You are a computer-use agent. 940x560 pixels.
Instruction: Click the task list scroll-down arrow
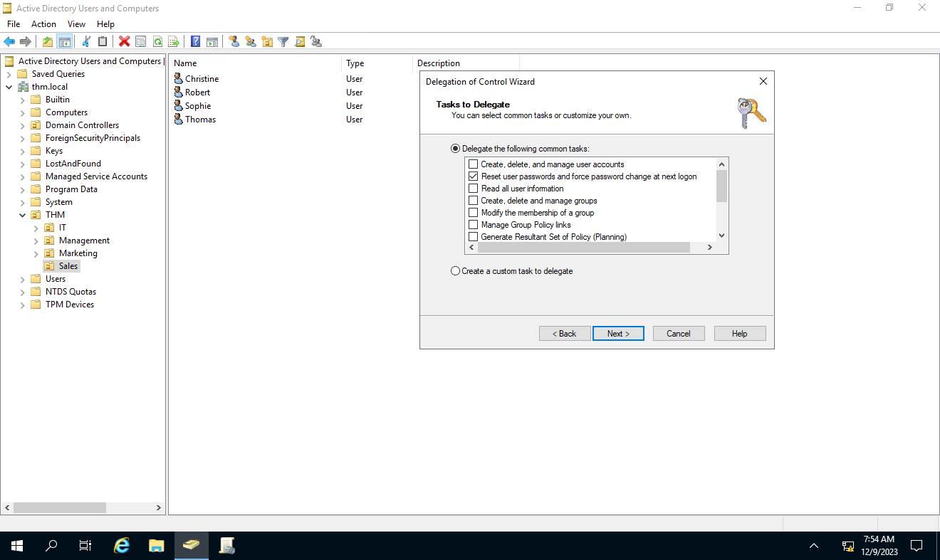(721, 236)
